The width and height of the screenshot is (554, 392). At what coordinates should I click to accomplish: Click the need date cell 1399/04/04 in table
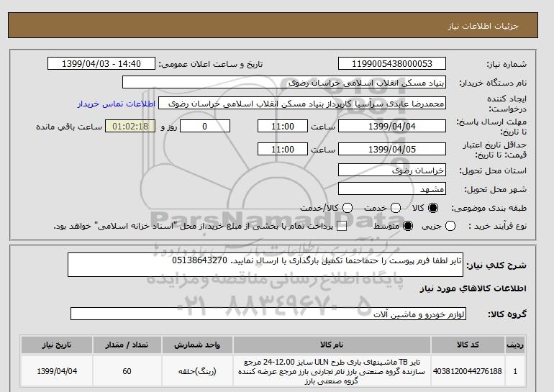57,372
